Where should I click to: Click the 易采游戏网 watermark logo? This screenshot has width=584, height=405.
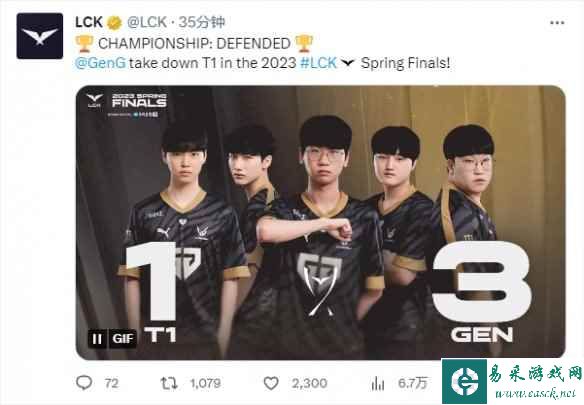tap(512, 382)
